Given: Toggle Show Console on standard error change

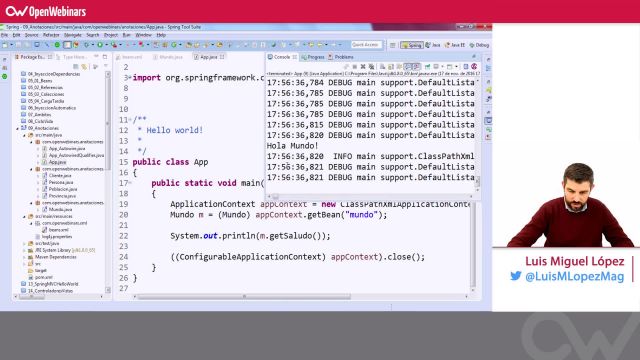Looking at the screenshot, I should (416, 67).
